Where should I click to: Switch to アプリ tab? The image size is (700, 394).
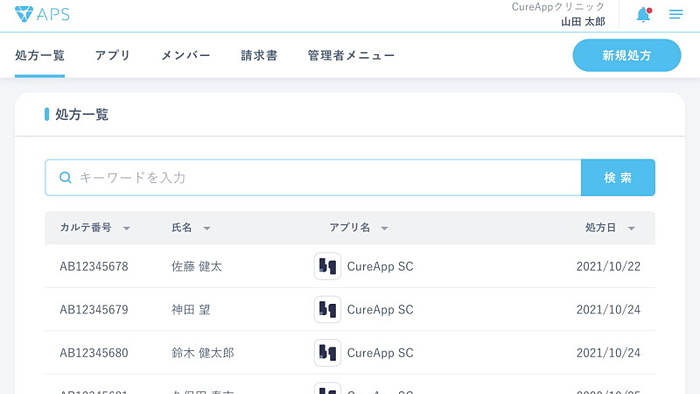coord(112,55)
